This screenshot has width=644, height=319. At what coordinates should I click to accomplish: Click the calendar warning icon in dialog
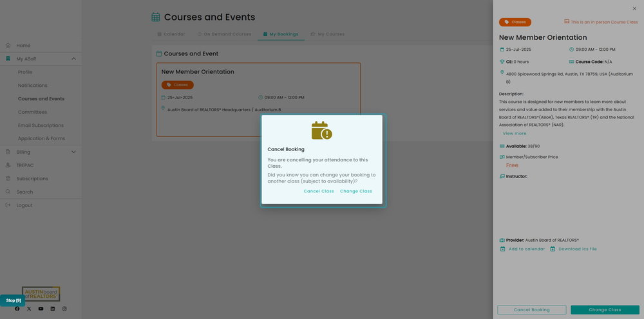[x=321, y=131]
